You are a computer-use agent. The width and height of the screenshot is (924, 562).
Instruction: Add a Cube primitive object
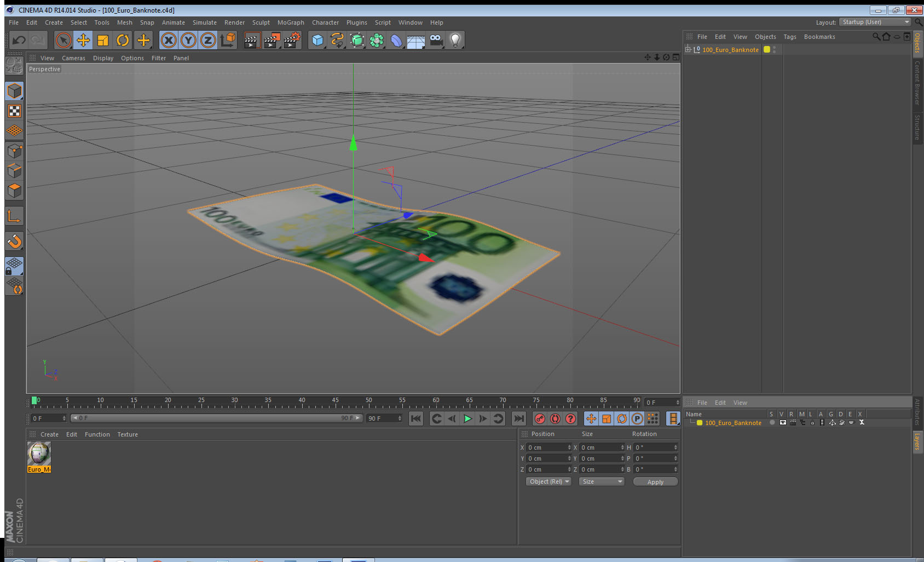click(317, 40)
